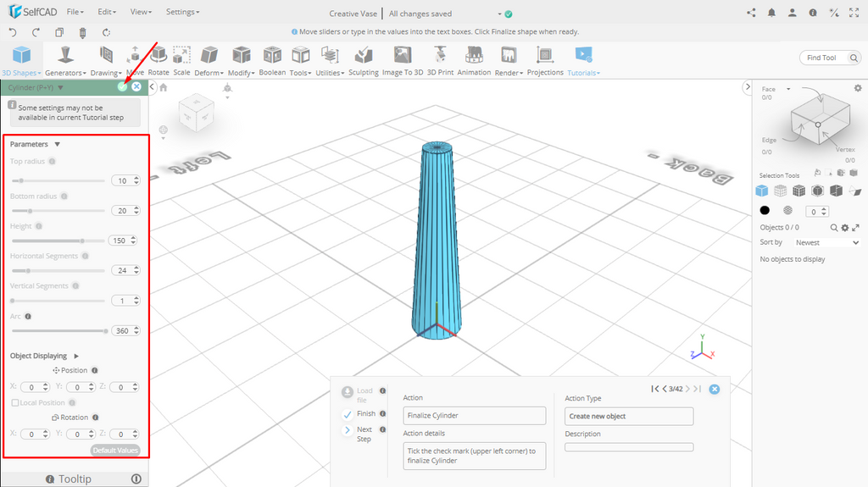Open the Modify tool
868x487 pixels.
(x=242, y=61)
